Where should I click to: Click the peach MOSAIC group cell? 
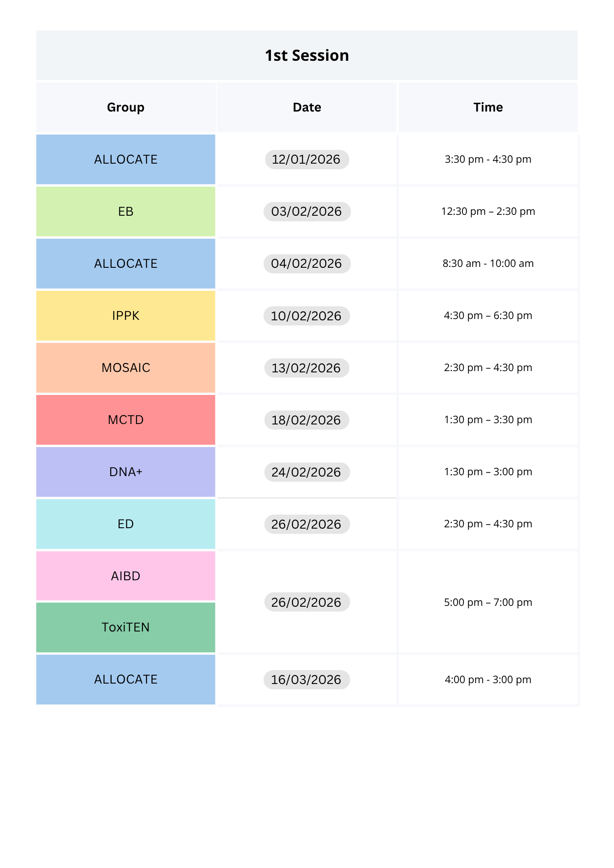click(125, 368)
